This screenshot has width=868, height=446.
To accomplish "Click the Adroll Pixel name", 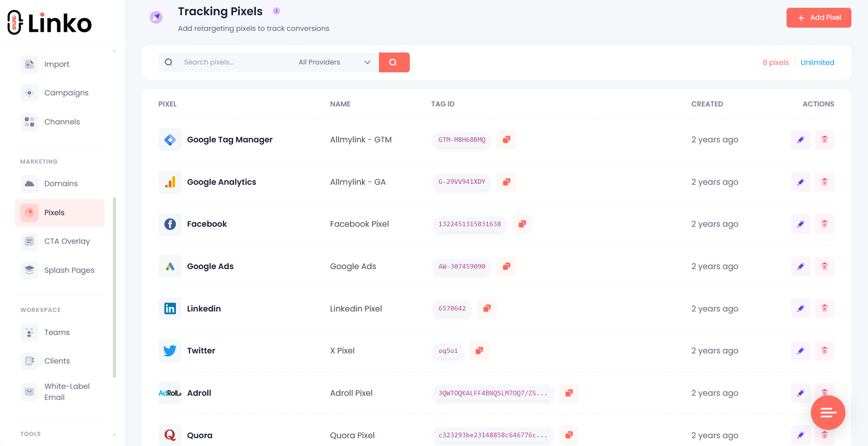I will [351, 393].
